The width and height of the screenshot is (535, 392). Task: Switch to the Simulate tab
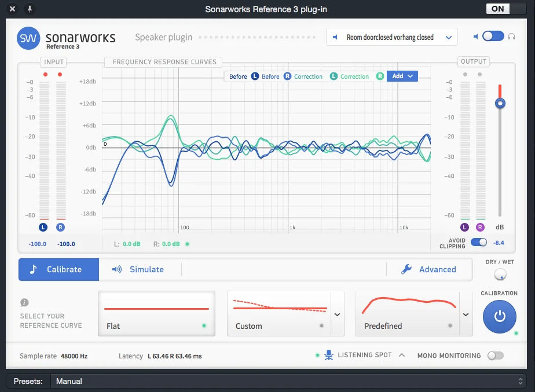click(138, 269)
